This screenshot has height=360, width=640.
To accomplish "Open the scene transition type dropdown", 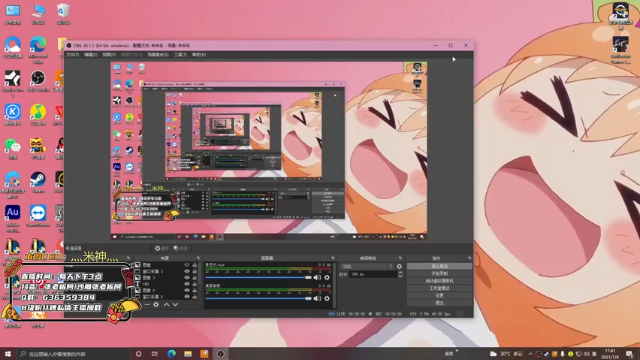I will (367, 266).
